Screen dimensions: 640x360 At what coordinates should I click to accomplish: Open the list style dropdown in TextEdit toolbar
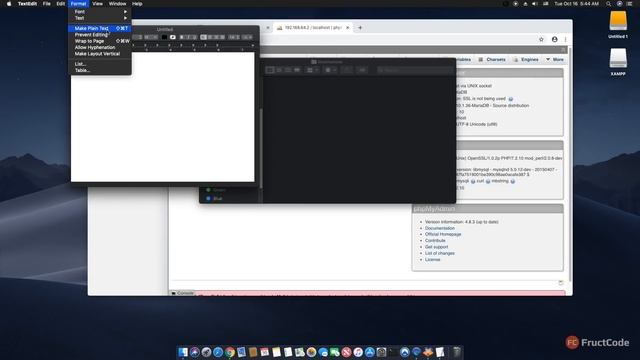point(247,37)
